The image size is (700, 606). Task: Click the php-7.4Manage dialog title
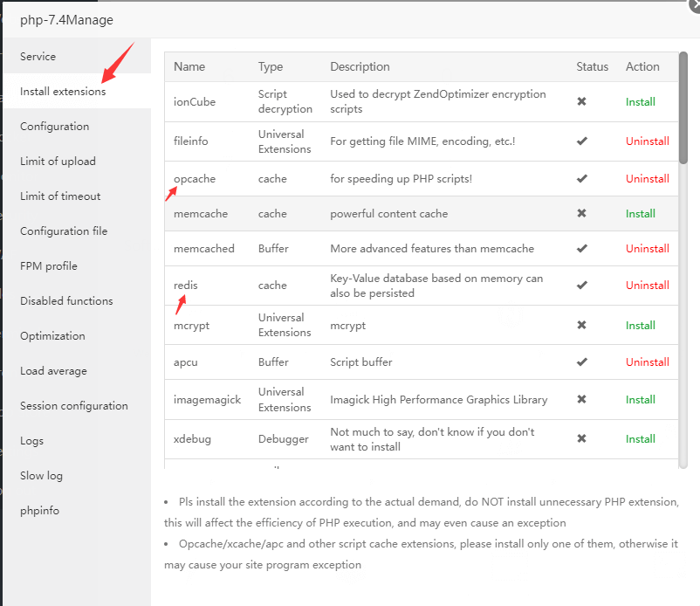66,20
